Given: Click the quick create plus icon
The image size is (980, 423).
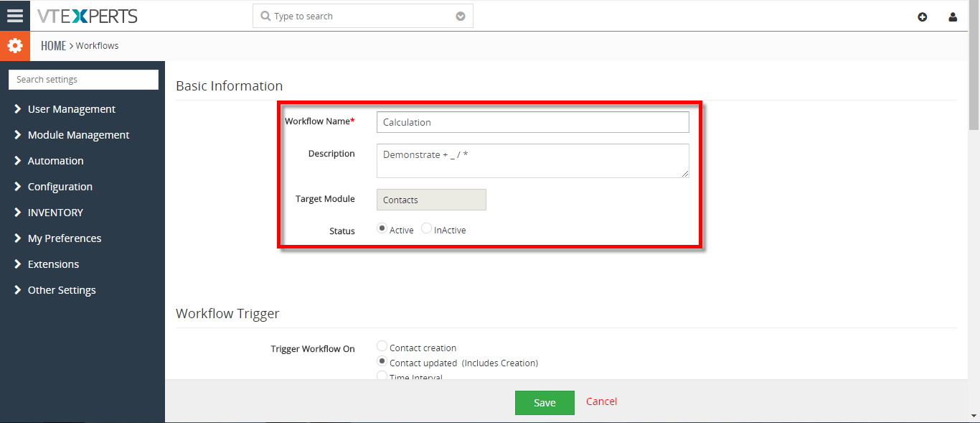Looking at the screenshot, I should click(923, 17).
